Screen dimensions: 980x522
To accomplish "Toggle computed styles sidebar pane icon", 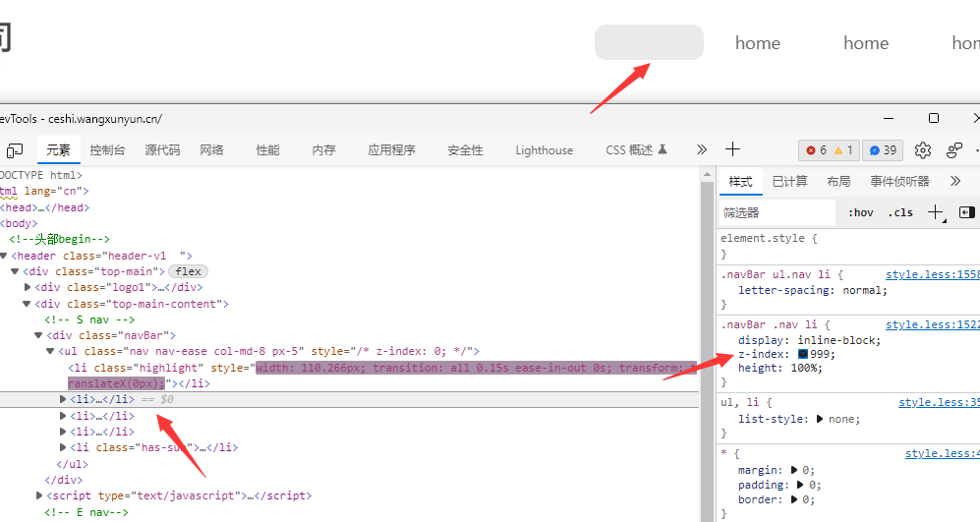I will coord(966,212).
